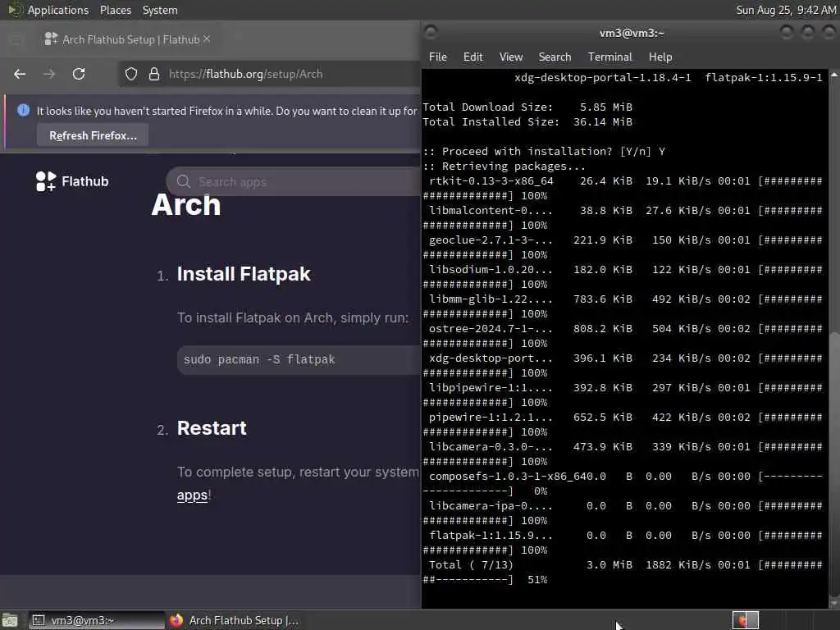Image resolution: width=840 pixels, height=630 pixels.
Task: Click the 'Total Download Size' line in terminal
Action: [x=527, y=107]
